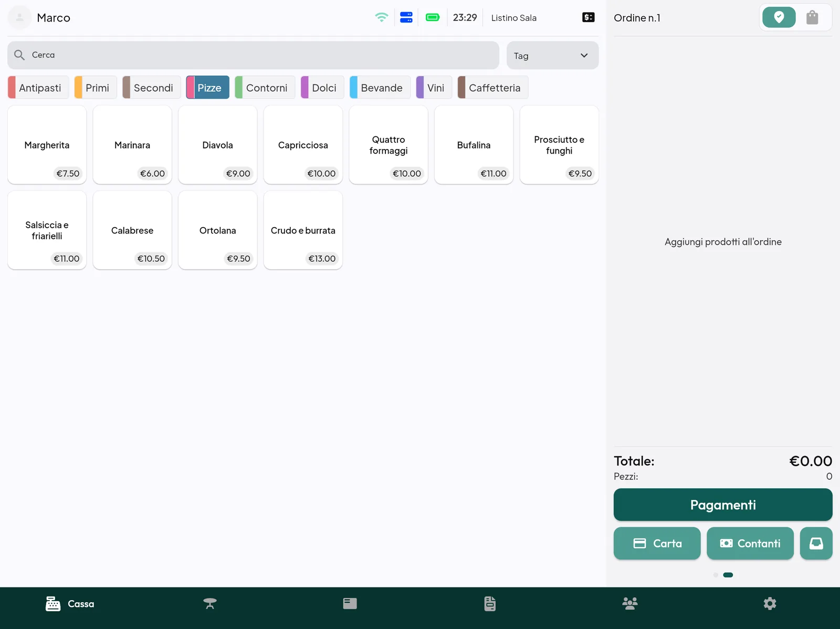Add a Capricciosa pizza to the order
The width and height of the screenshot is (840, 629).
tap(303, 145)
